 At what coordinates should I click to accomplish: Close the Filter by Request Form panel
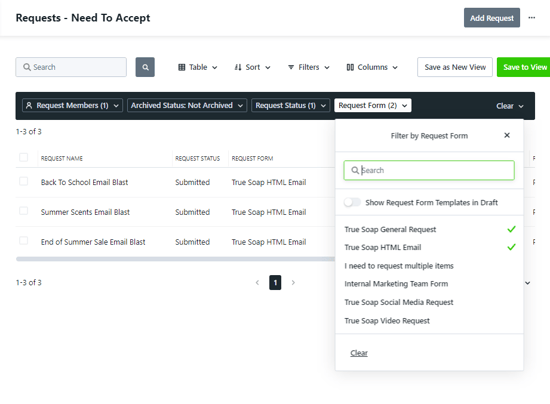(507, 135)
